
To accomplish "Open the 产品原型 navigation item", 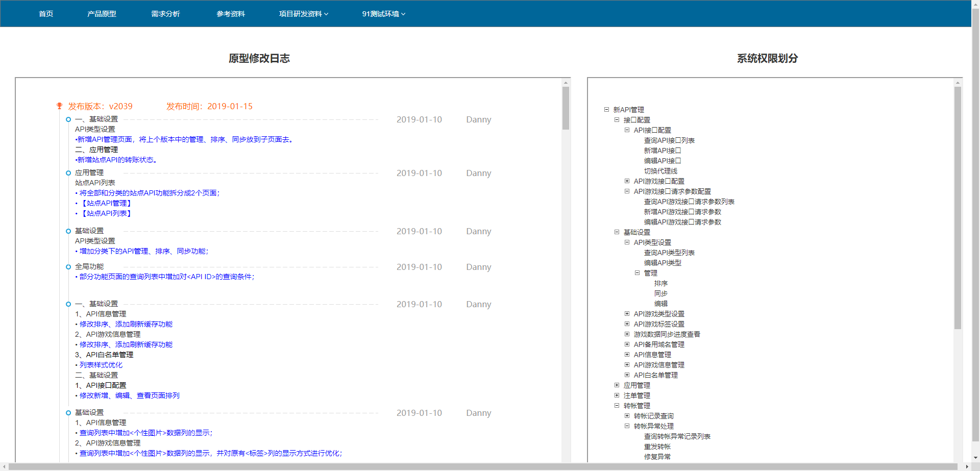I will pyautogui.click(x=102, y=14).
